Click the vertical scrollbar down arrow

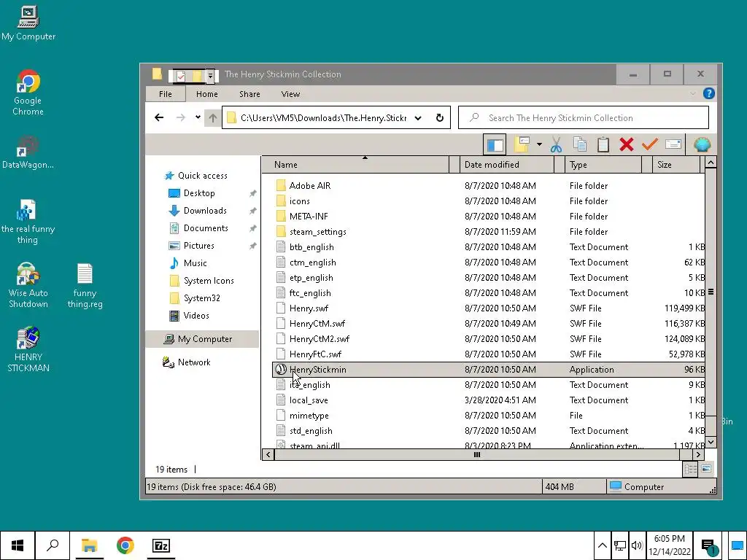[711, 443]
